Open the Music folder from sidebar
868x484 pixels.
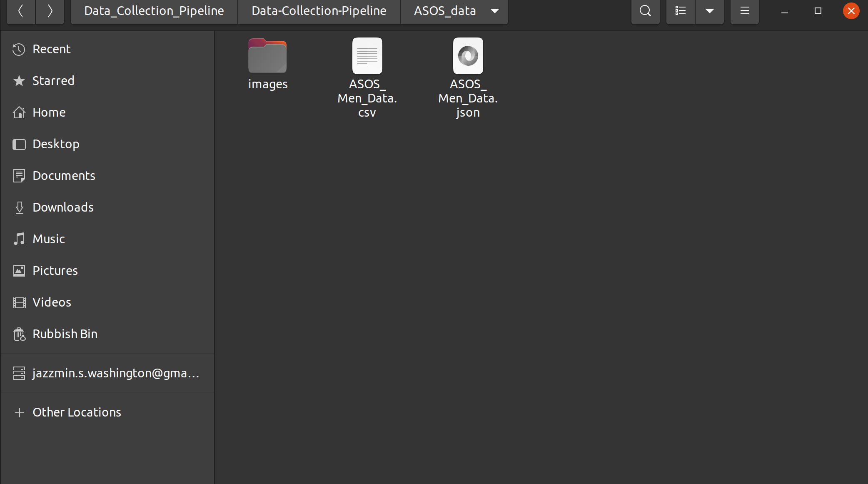pyautogui.click(x=49, y=239)
